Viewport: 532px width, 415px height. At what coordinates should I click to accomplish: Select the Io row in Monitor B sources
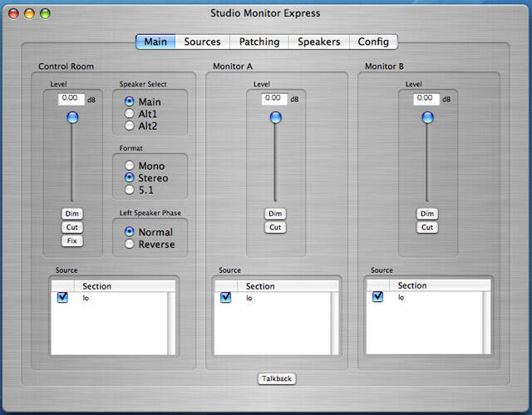click(425, 297)
